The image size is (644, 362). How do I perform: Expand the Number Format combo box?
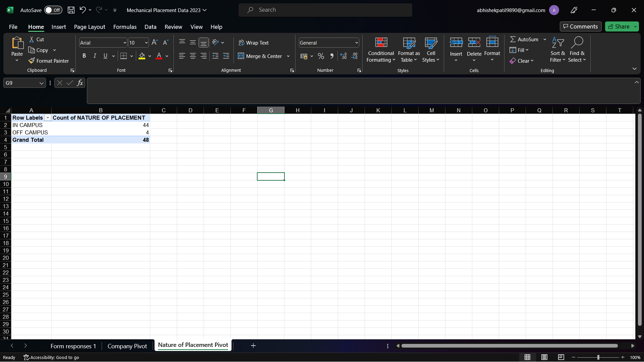tap(356, 43)
